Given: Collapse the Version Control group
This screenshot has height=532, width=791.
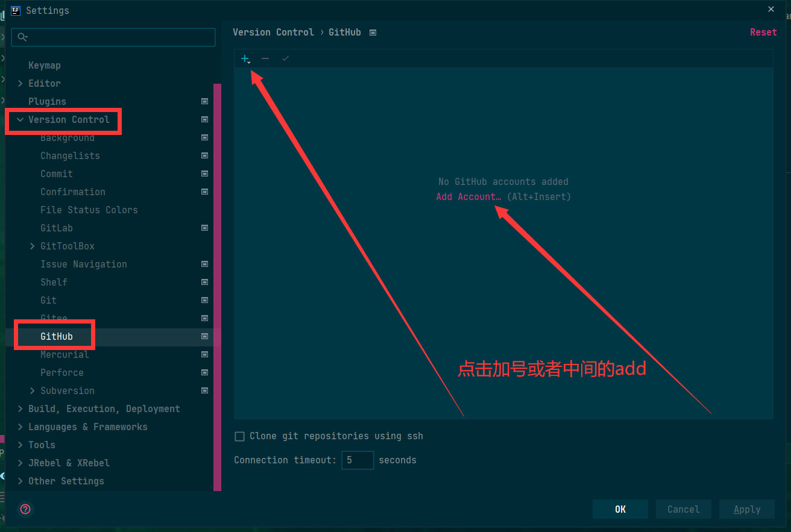Looking at the screenshot, I should pyautogui.click(x=20, y=119).
